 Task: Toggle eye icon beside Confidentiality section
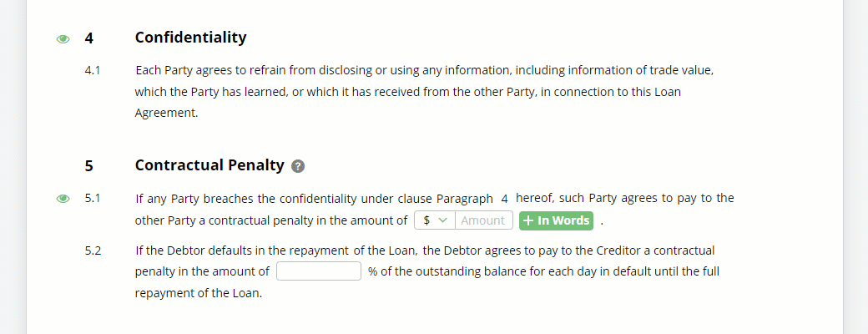[63, 38]
